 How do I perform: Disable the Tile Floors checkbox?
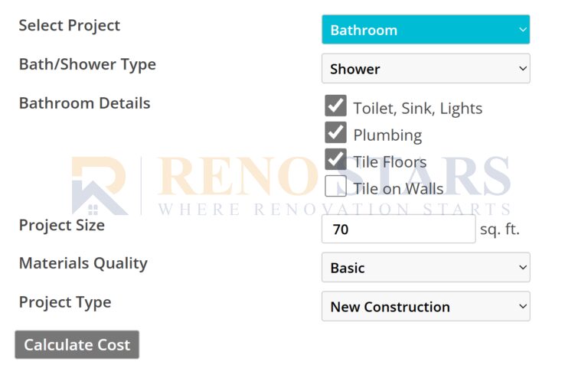point(335,160)
